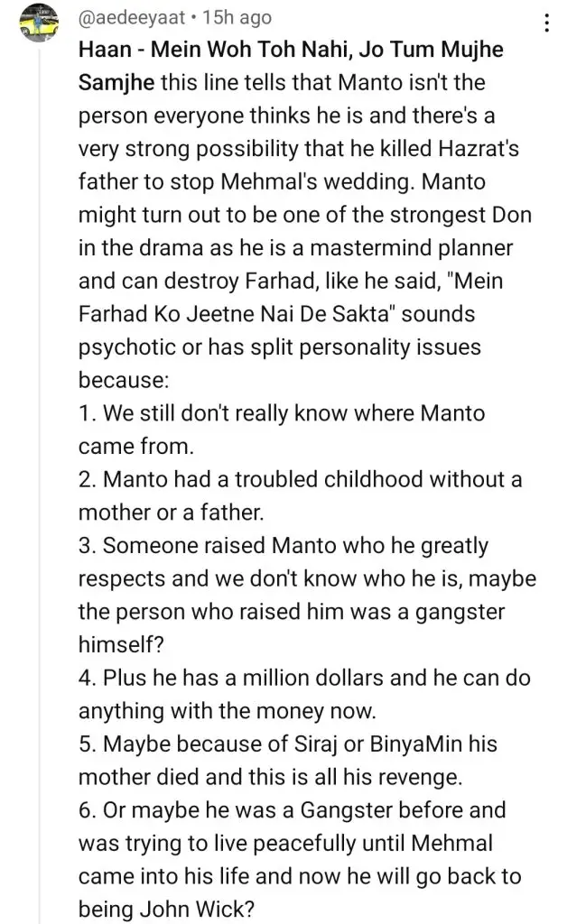Click point 6 "Or maybe he was a Gangster"
Viewport: 586px width, 924px height.
293,810
